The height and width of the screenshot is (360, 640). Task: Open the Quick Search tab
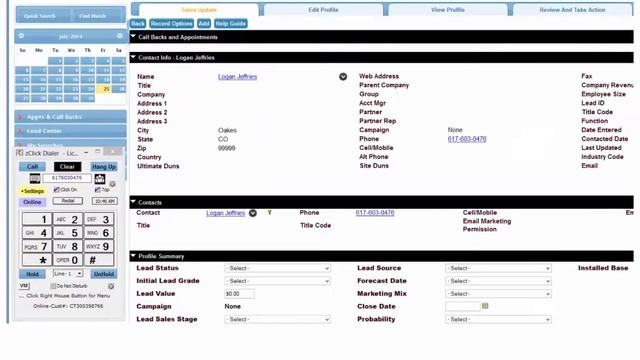click(40, 16)
